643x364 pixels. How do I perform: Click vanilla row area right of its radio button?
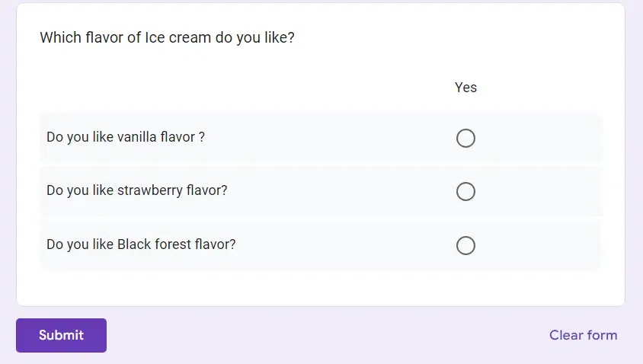[x=541, y=138]
